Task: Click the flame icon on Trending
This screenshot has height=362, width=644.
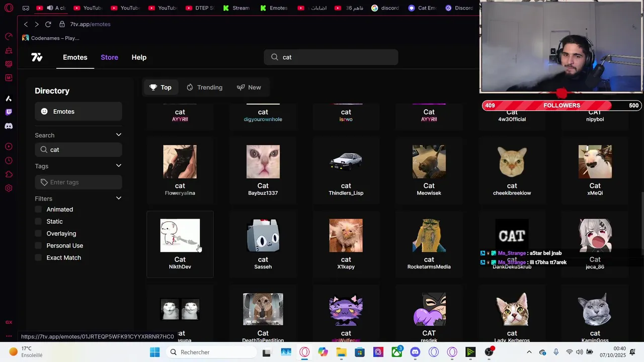Action: (x=190, y=87)
